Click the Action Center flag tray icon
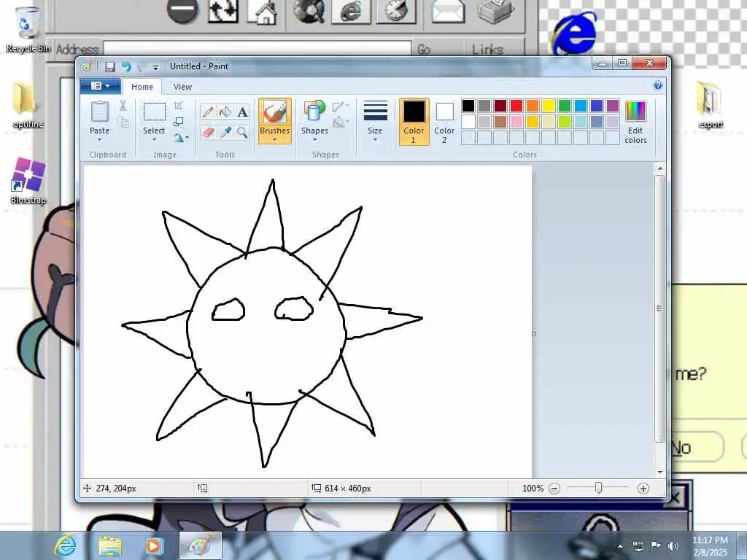 [656, 546]
